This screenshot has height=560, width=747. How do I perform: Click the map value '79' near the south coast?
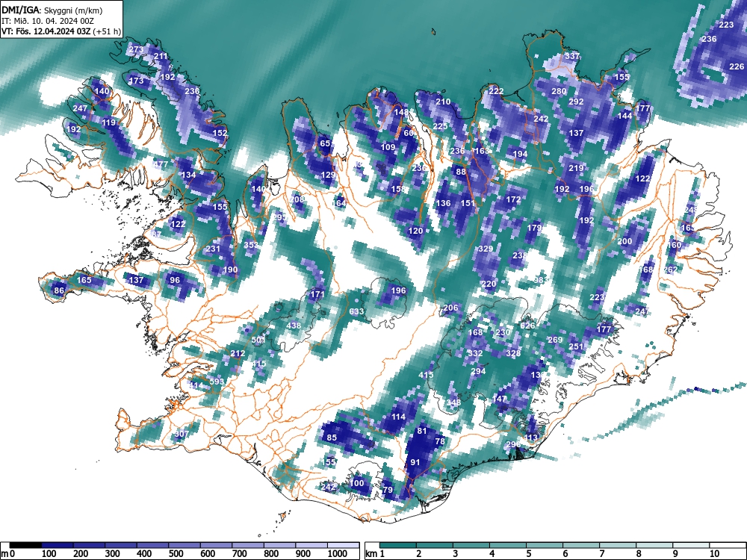388,490
